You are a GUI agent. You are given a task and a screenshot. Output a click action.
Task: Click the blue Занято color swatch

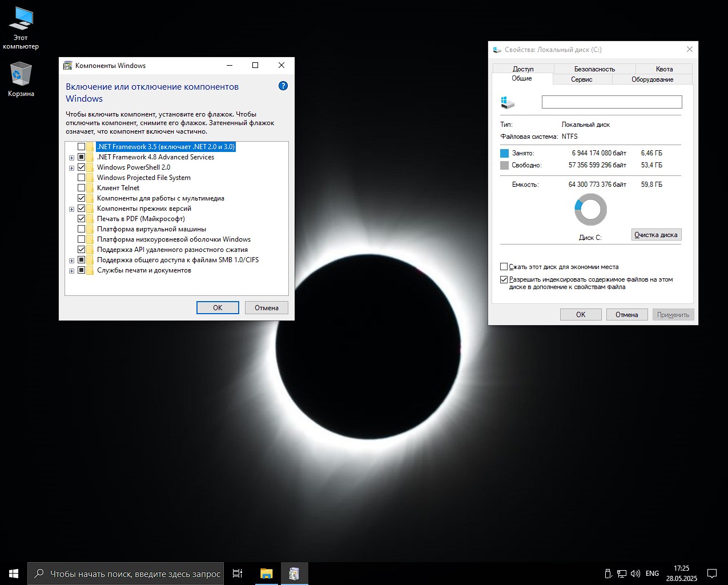(x=504, y=153)
